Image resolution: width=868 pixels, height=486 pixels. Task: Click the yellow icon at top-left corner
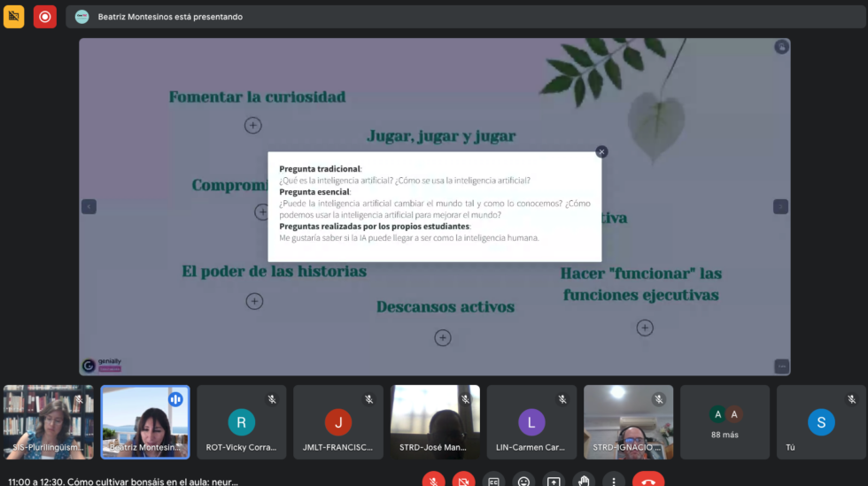[x=14, y=16]
